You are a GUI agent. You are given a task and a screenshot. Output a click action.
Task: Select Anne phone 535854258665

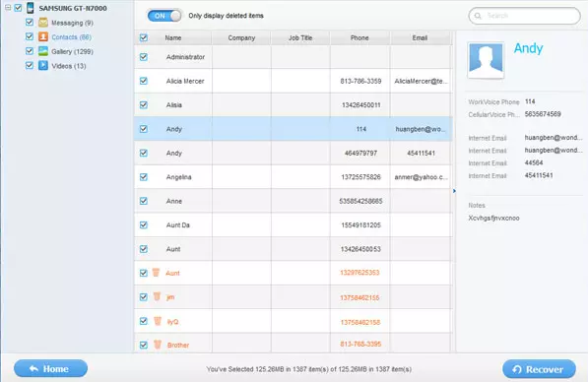tap(360, 201)
